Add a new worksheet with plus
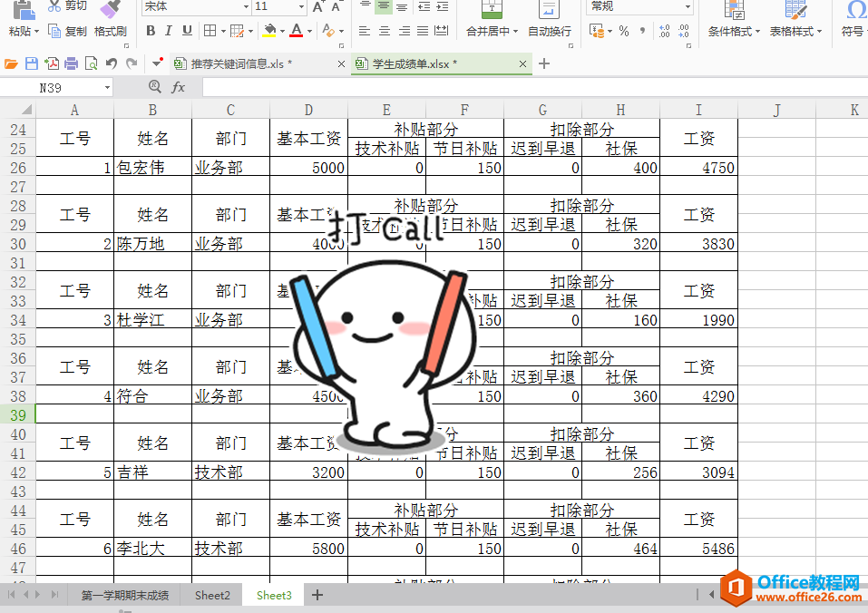Image resolution: width=868 pixels, height=613 pixels. [x=317, y=595]
